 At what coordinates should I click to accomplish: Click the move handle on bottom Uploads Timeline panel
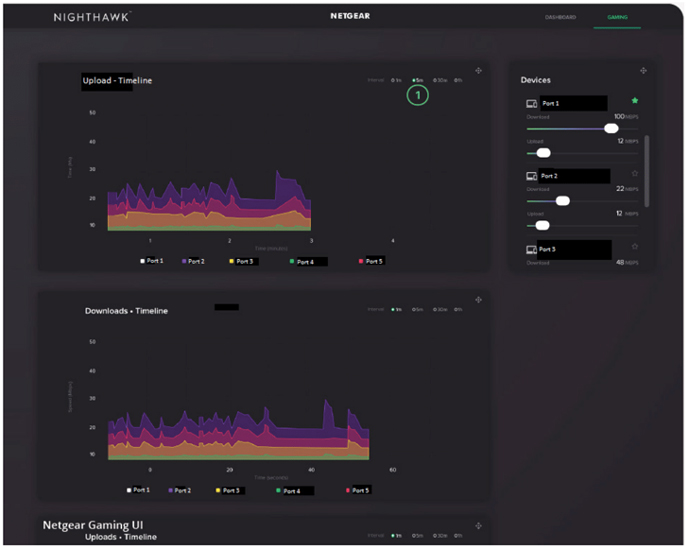tap(479, 526)
